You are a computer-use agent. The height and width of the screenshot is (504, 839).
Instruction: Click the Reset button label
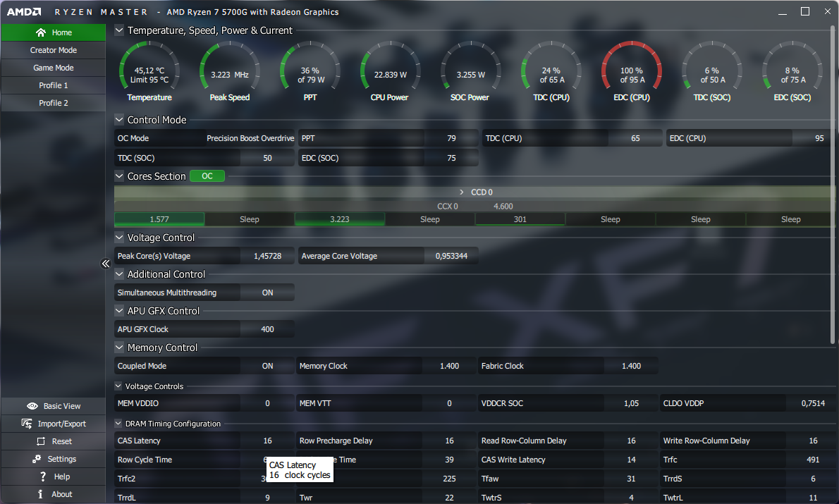click(x=62, y=441)
